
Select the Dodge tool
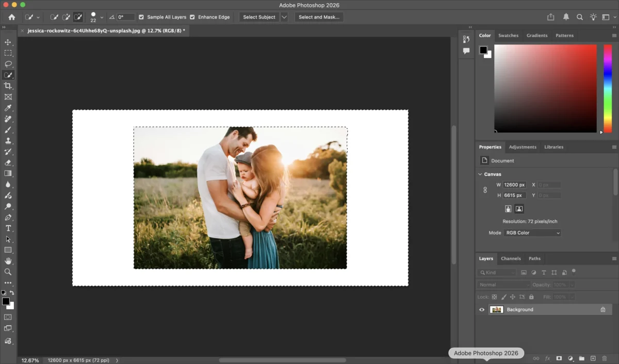(x=8, y=206)
